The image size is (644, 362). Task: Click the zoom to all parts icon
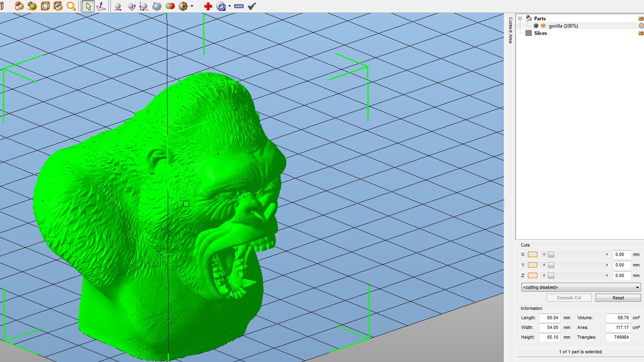[x=19, y=6]
